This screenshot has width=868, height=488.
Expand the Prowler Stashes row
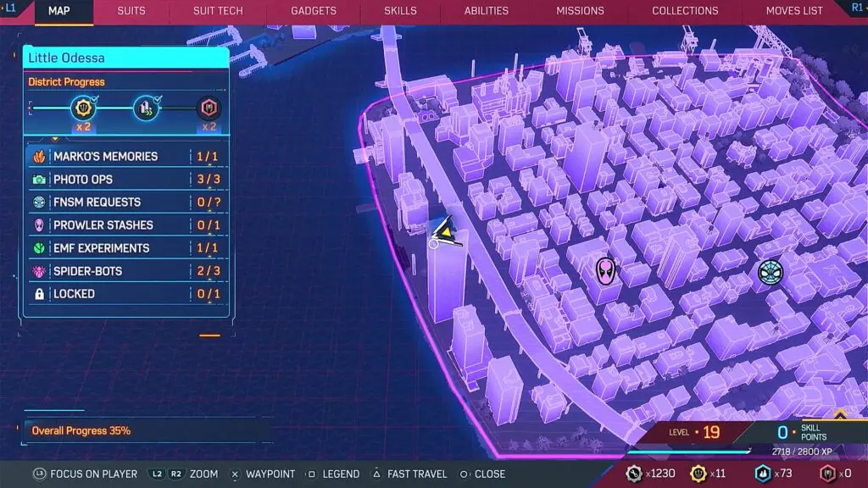pyautogui.click(x=125, y=225)
